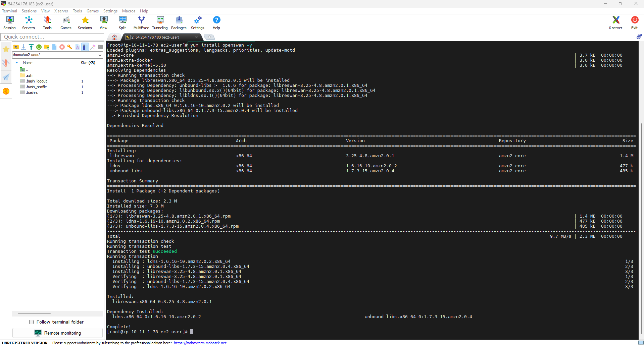Click the SFTP upload arrow icon
This screenshot has height=345, width=644.
click(31, 47)
